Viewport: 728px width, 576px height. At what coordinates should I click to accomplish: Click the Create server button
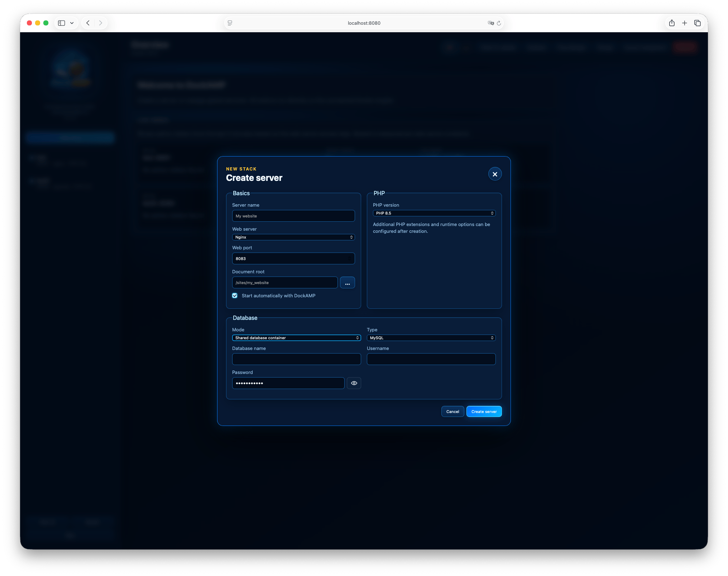[484, 412]
